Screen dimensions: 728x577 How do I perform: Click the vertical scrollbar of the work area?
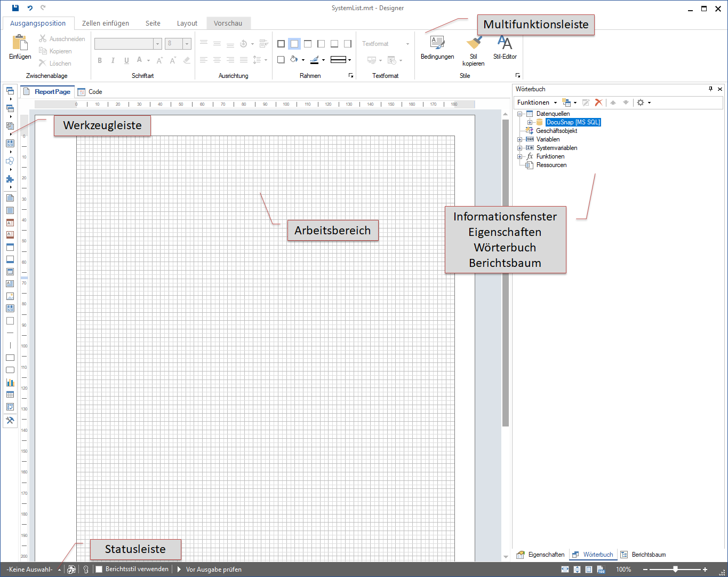coord(506,273)
